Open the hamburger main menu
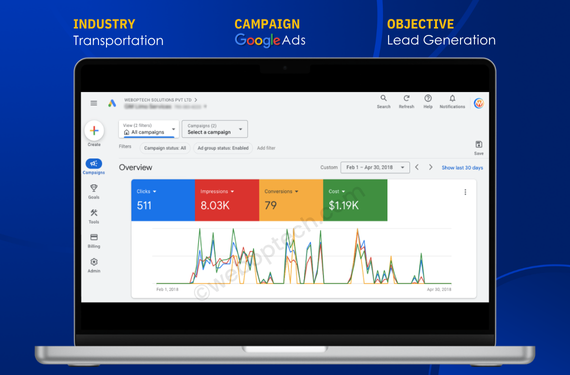 pyautogui.click(x=94, y=103)
